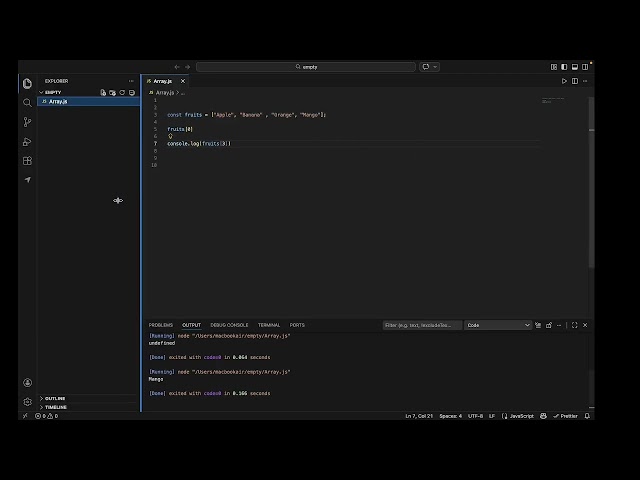
Task: Collapse all folders in Explorer
Action: [x=132, y=93]
